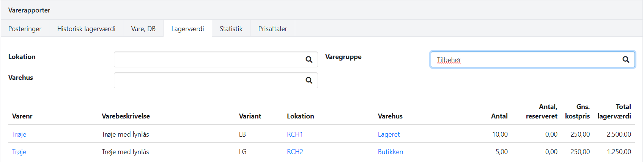The image size is (644, 162).
Task: Click the search icon in Varegruppe field
Action: [x=626, y=59]
